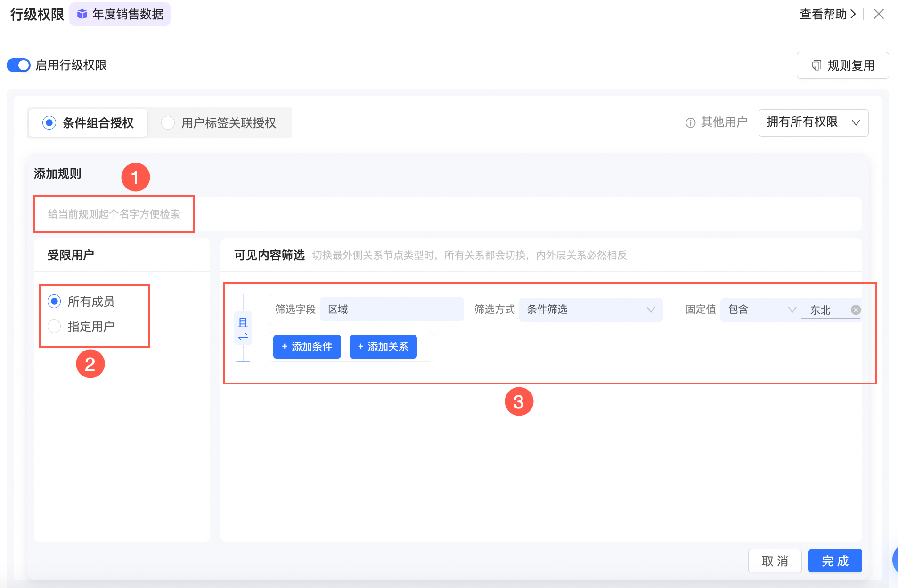
Task: Click the rule name input field
Action: click(x=448, y=214)
